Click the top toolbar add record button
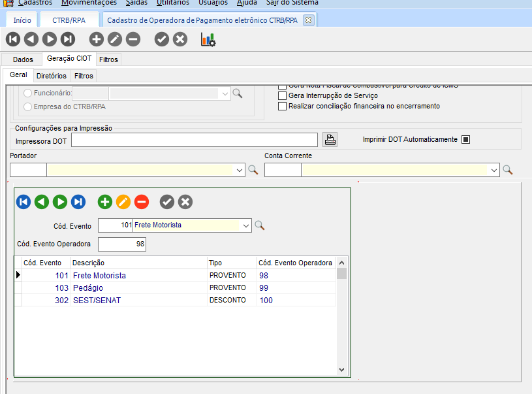The image size is (532, 394). pos(97,40)
